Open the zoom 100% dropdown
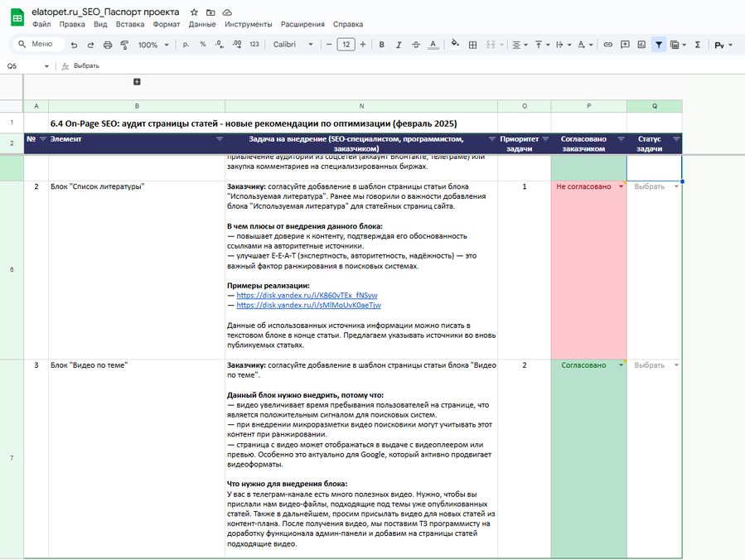 pyautogui.click(x=152, y=45)
